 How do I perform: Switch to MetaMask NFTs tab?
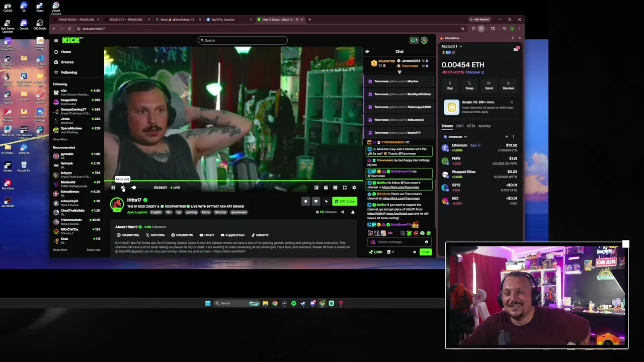click(x=471, y=126)
